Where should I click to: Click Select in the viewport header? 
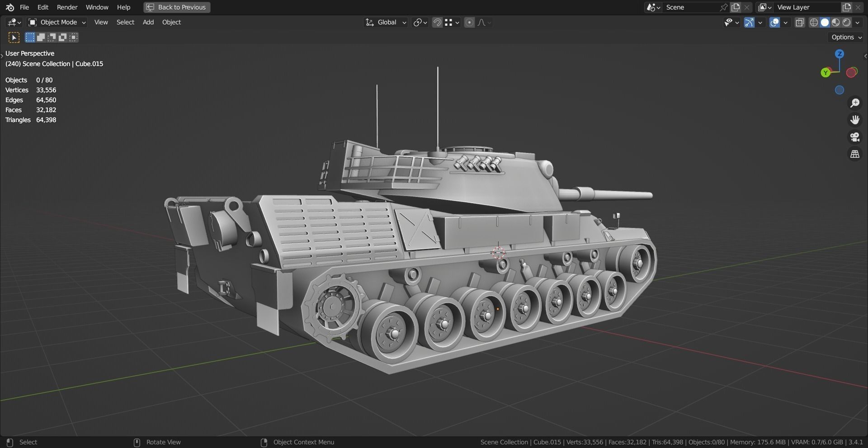[x=125, y=22]
